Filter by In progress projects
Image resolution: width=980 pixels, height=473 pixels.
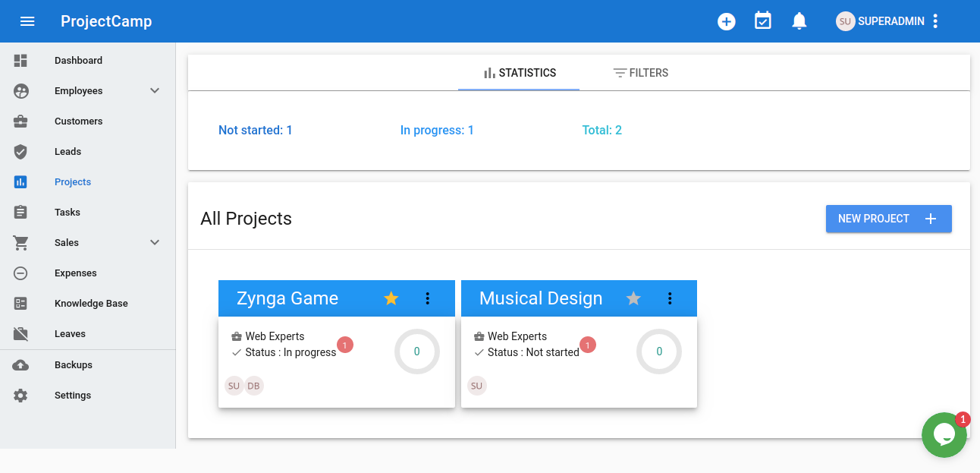click(x=437, y=131)
